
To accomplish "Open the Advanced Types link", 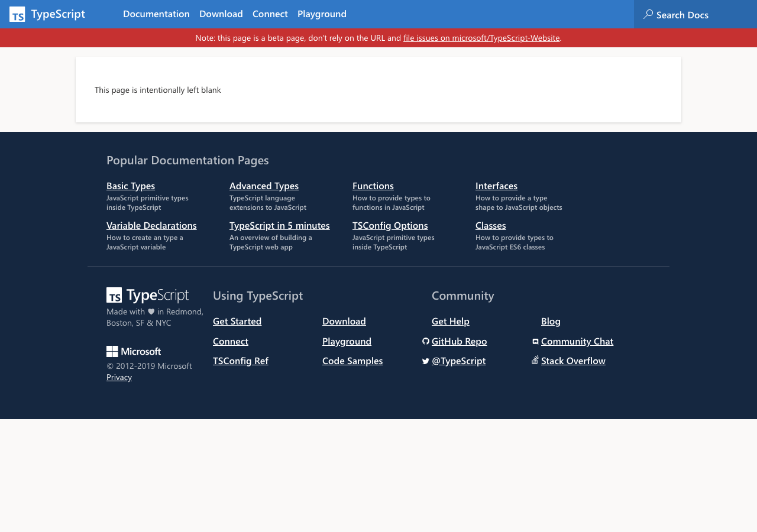I will coord(264,186).
